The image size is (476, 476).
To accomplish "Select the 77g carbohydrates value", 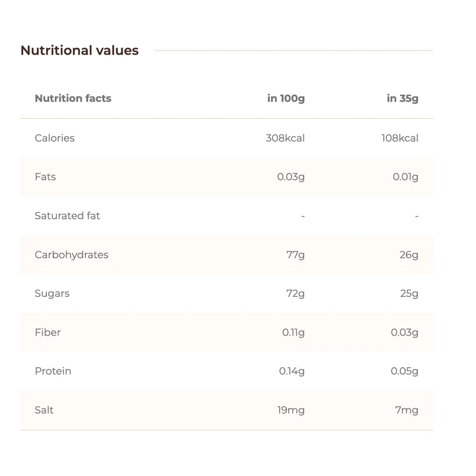I will pyautogui.click(x=295, y=255).
